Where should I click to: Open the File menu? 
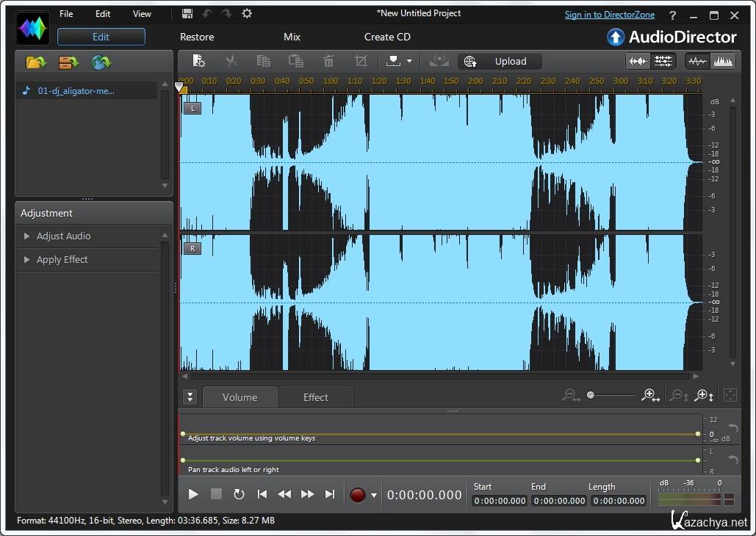[x=66, y=14]
